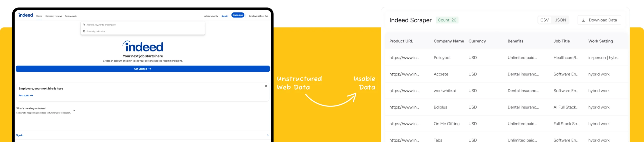The height and width of the screenshot is (142, 644).
Task: Click the chevron on the Sign in row
Action: pyautogui.click(x=268, y=135)
